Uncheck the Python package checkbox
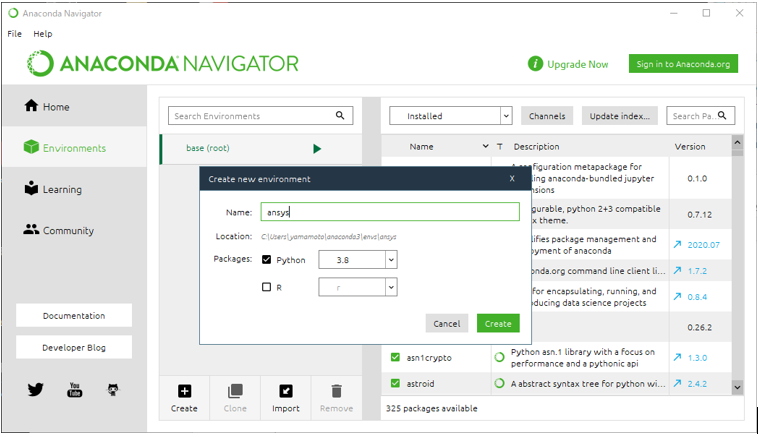 pyautogui.click(x=266, y=260)
